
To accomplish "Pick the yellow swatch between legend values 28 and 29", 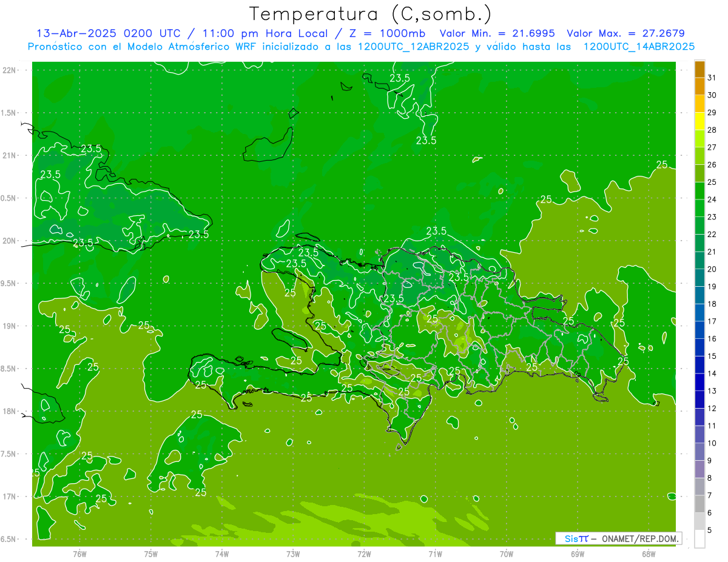I will [699, 121].
